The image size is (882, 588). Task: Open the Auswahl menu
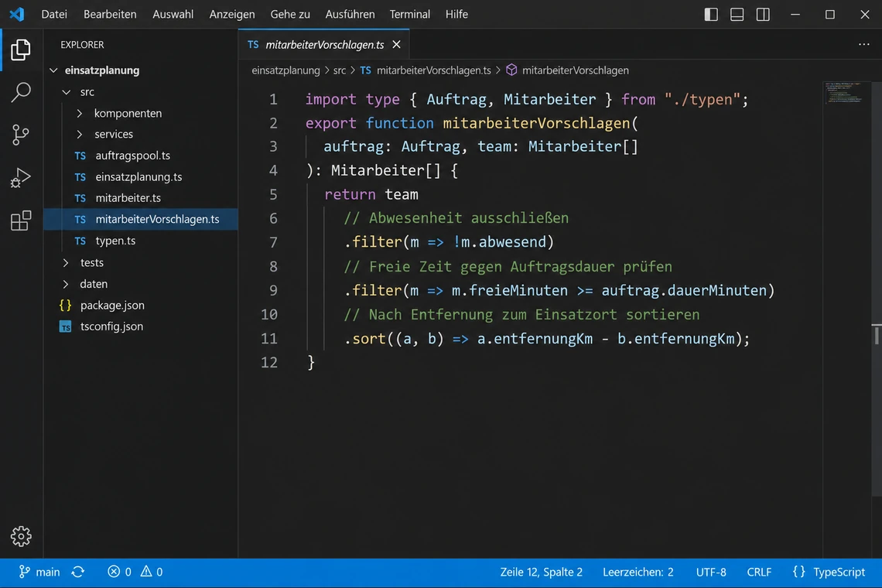pos(173,14)
